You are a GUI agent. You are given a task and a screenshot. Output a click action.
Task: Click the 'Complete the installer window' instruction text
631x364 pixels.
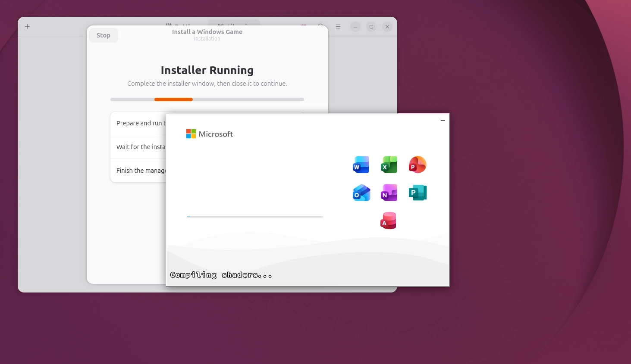207,84
